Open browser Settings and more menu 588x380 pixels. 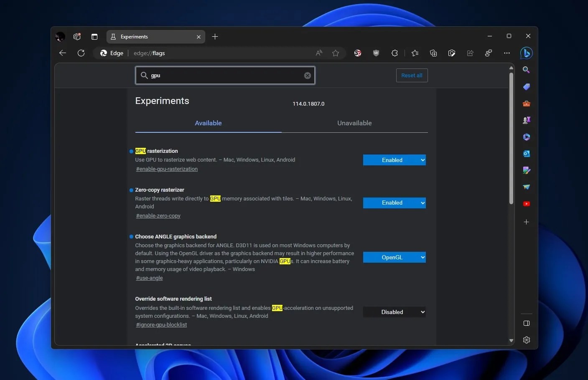(507, 53)
